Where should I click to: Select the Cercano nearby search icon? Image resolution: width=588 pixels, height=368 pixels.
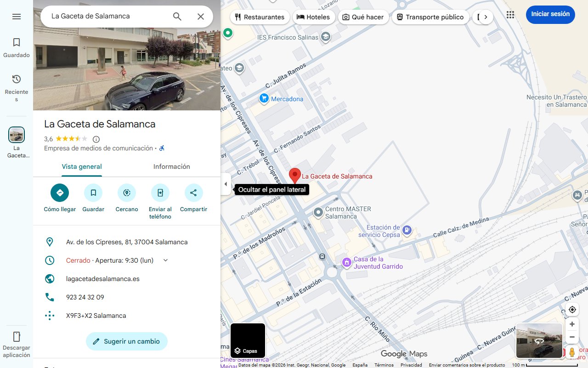tap(126, 192)
